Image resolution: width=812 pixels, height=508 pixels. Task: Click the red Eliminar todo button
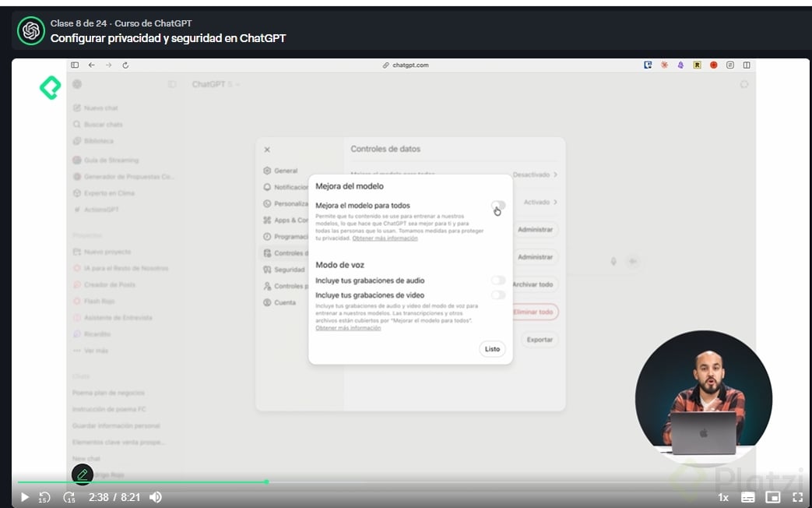[536, 312]
